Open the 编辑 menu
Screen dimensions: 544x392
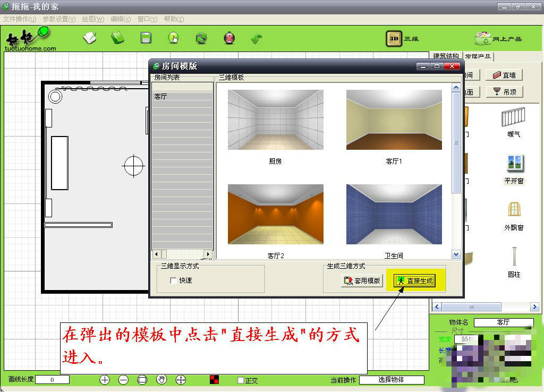click(121, 19)
